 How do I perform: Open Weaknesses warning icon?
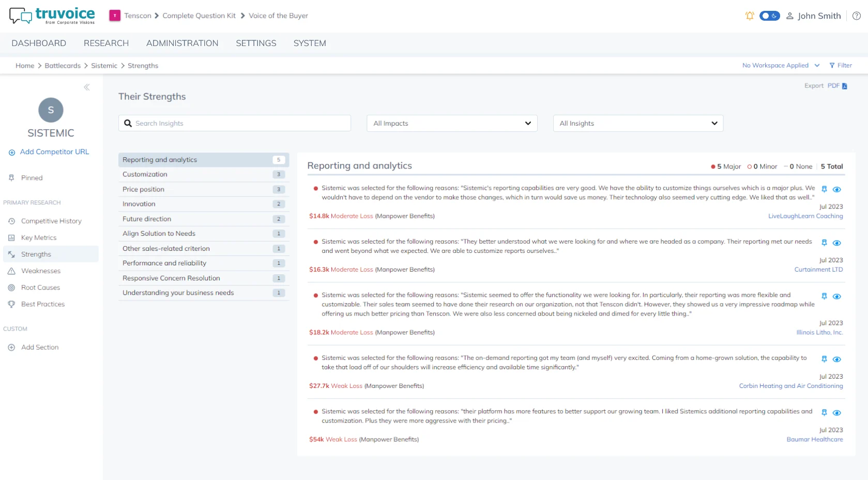[x=11, y=271]
